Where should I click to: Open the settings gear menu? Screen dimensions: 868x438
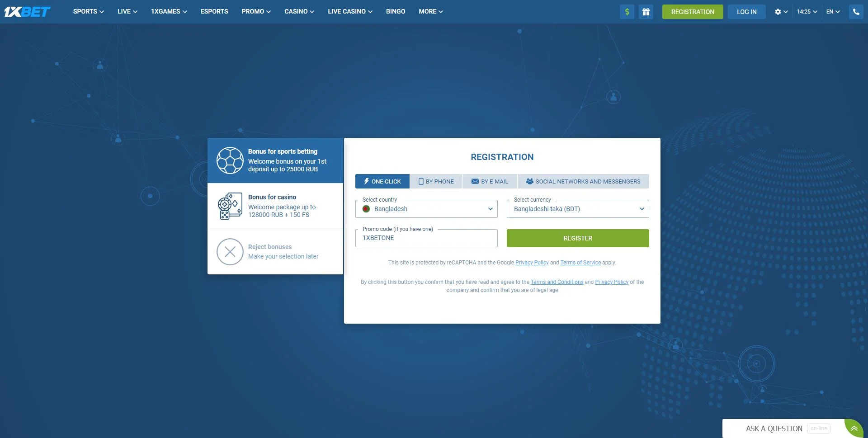coord(781,12)
